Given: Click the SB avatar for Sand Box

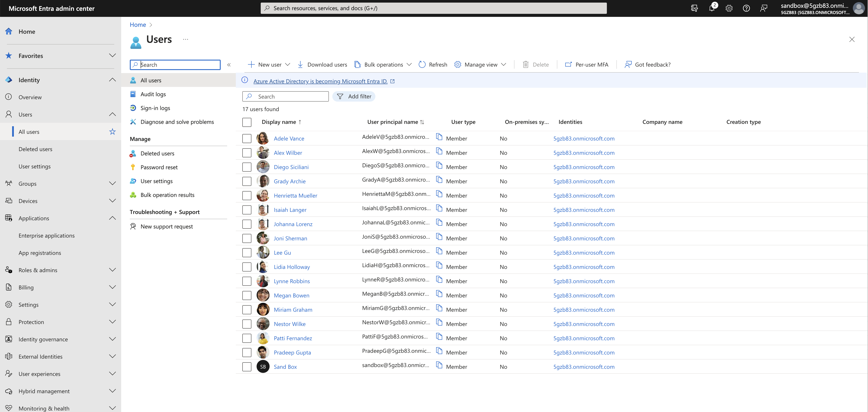Looking at the screenshot, I should tap(263, 367).
